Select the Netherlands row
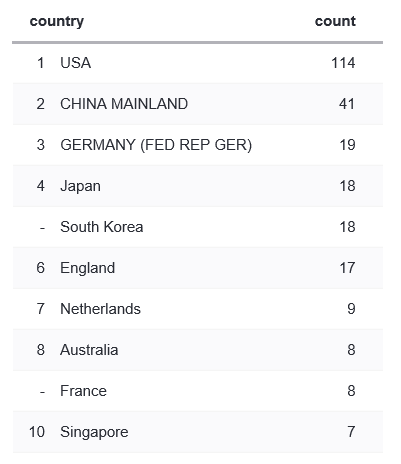This screenshot has width=401, height=464. pos(198,309)
